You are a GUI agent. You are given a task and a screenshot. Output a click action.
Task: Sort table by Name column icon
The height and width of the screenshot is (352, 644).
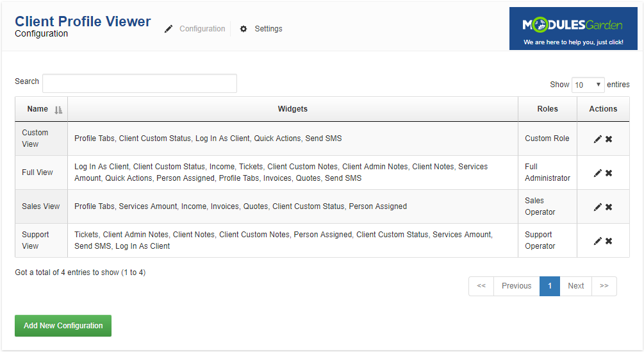click(58, 110)
